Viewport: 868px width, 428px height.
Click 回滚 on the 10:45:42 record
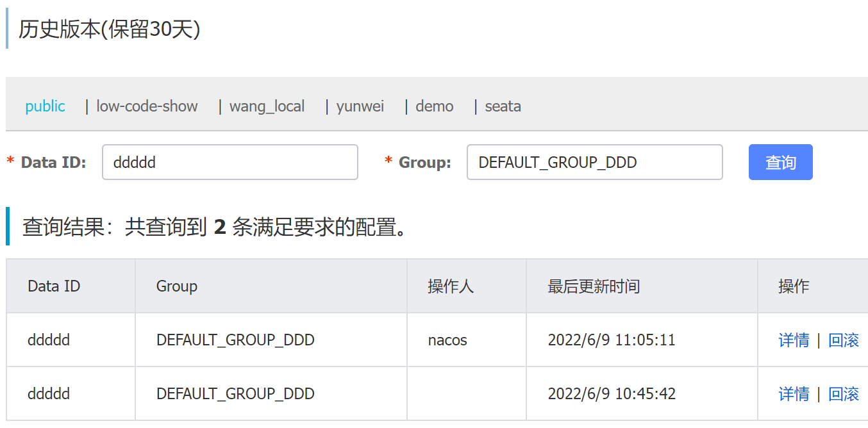click(x=844, y=393)
